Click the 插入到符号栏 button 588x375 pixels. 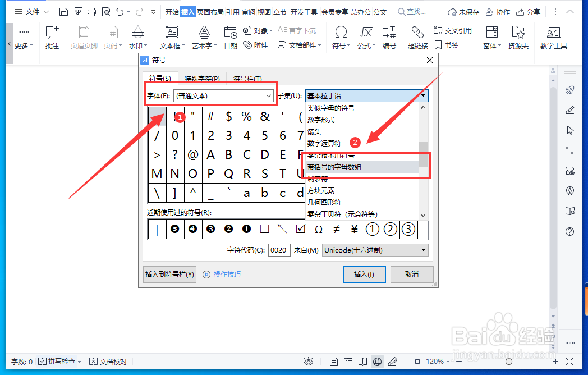pos(169,275)
